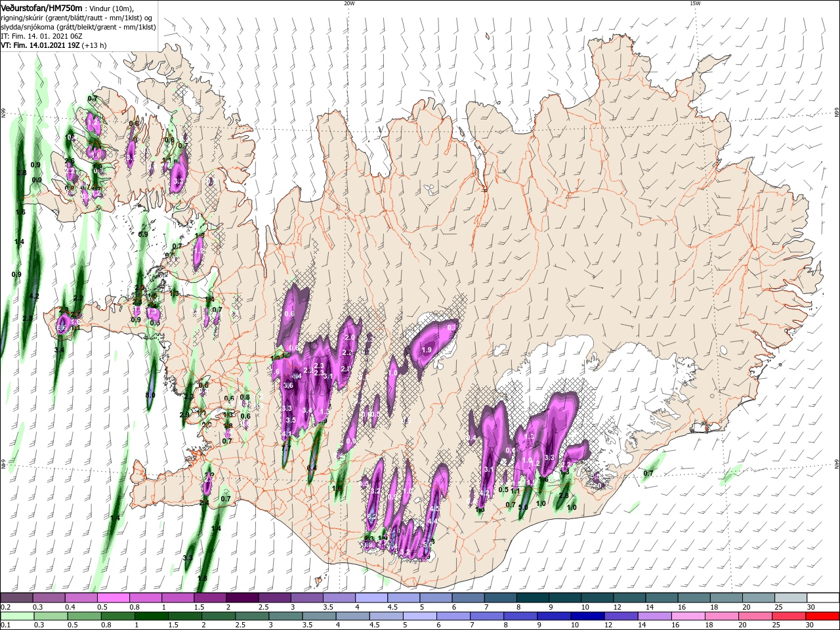The width and height of the screenshot is (840, 630).
Task: Pick the deep blue rain-row swatch 10–12
Action: click(x=587, y=616)
